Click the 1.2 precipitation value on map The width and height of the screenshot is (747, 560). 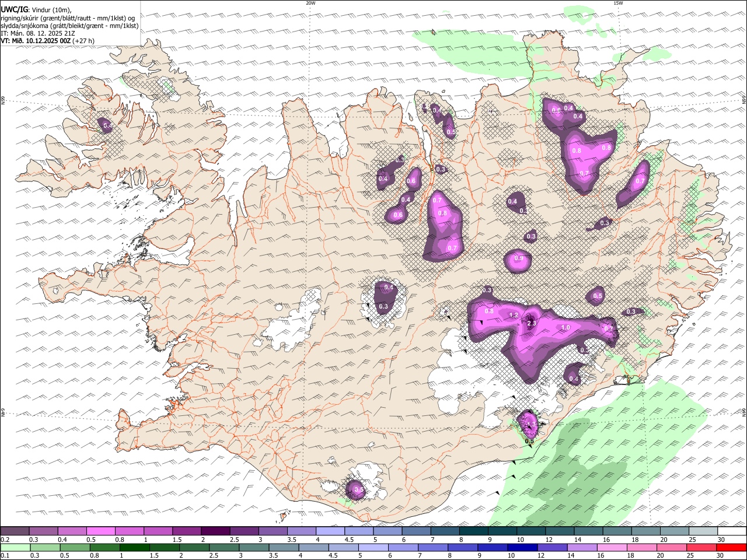514,315
